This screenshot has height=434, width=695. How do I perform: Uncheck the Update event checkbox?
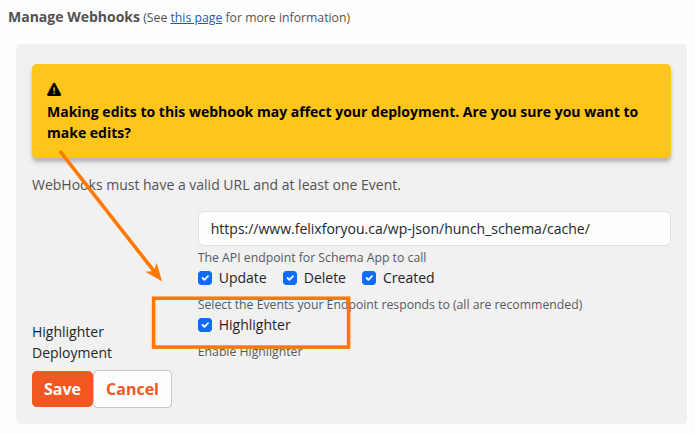[x=205, y=278]
